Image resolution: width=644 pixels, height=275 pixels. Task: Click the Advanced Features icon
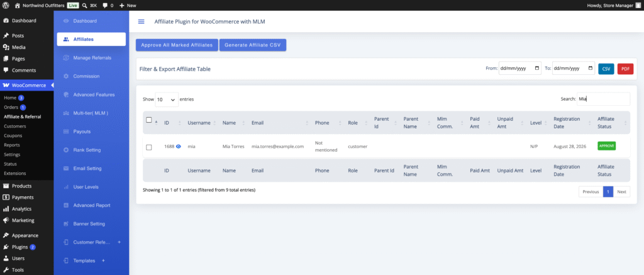click(65, 94)
